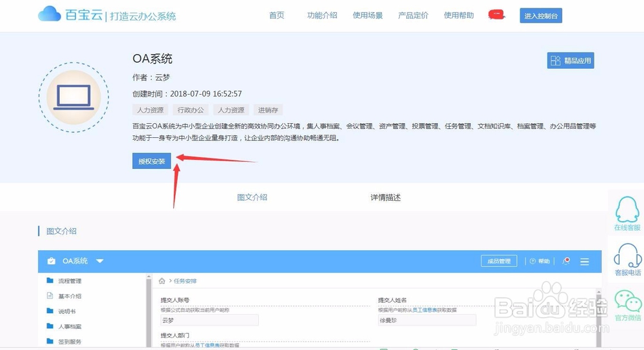The width and height of the screenshot is (644, 350).
Task: Click the 百宝云 cloud logo
Action: [x=50, y=14]
